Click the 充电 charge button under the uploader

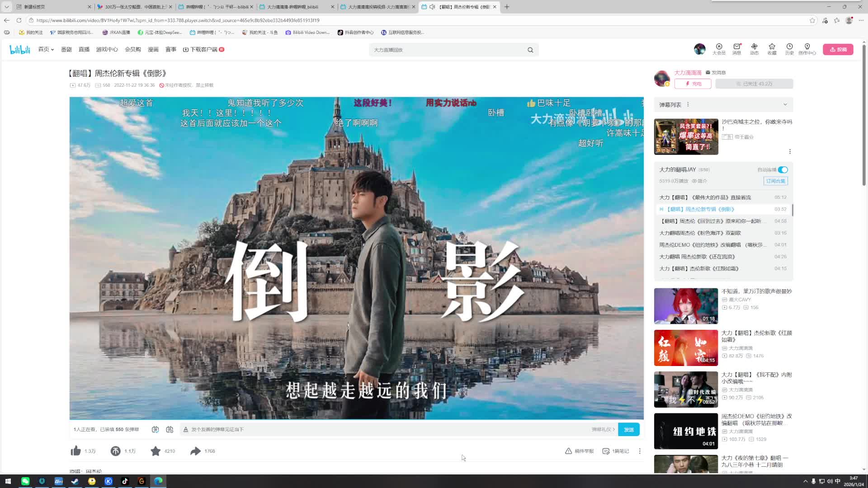coord(693,84)
